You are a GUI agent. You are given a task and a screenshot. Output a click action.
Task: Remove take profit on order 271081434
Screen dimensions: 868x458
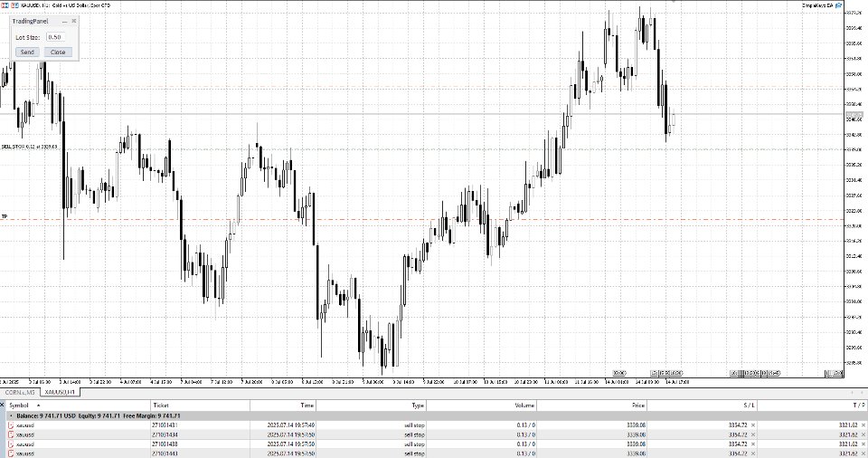coord(863,434)
